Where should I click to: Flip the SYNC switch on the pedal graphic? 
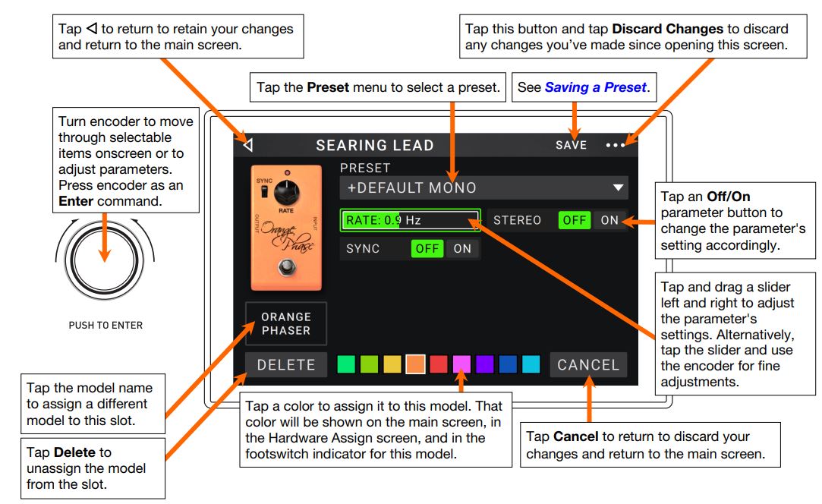click(264, 191)
